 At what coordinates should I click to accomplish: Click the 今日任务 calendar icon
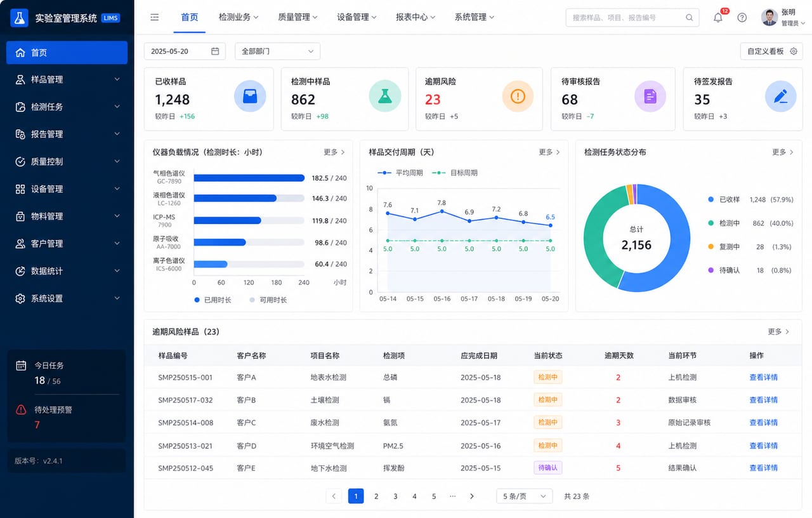(x=21, y=366)
